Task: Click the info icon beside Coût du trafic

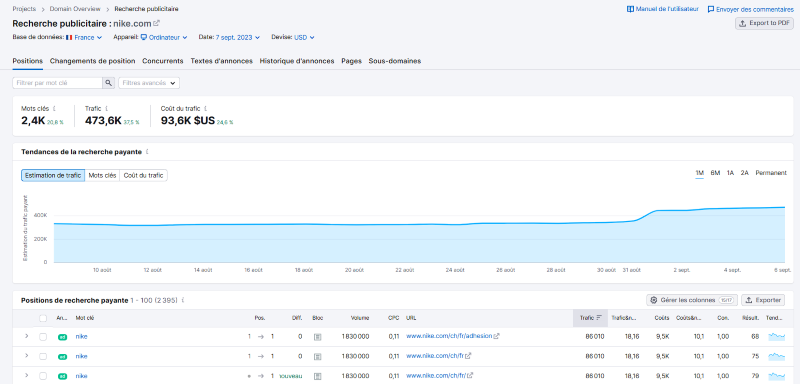Action: (x=205, y=108)
